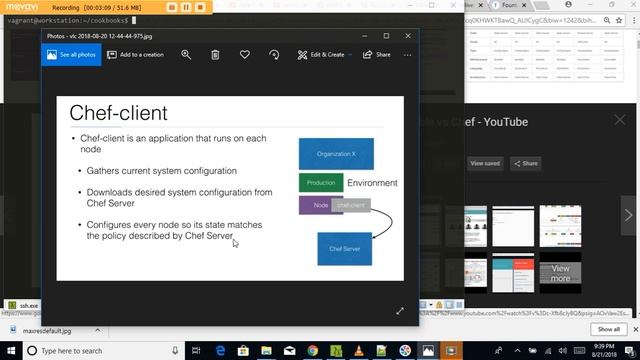Switch to Google Chrome from the taskbar
This screenshot has width=640, height=360.
[x=313, y=351]
